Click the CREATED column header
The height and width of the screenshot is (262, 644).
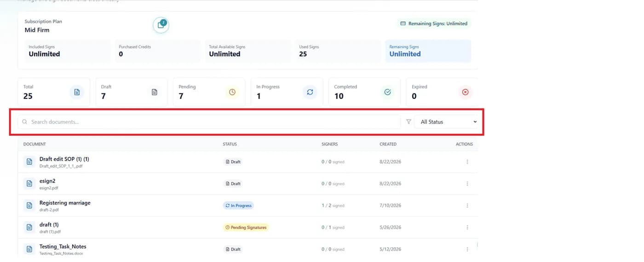pyautogui.click(x=388, y=144)
